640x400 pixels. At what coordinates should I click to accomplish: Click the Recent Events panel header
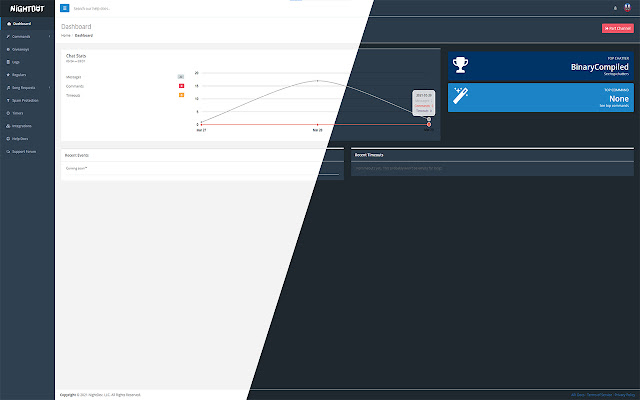click(x=77, y=156)
